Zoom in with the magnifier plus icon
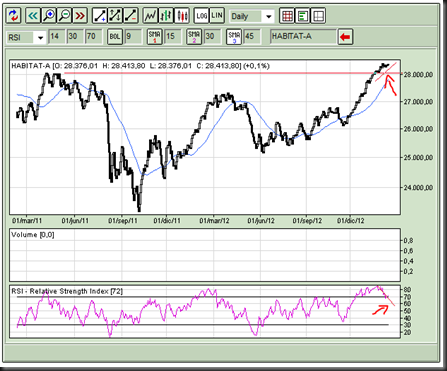 click(49, 16)
